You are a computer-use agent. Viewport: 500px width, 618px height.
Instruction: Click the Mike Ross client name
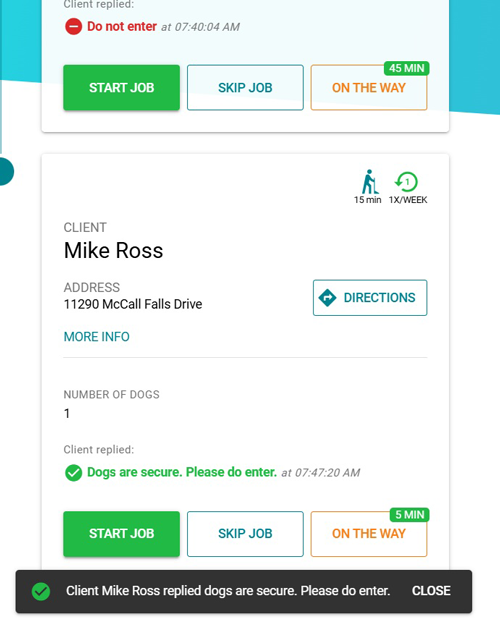pos(113,251)
